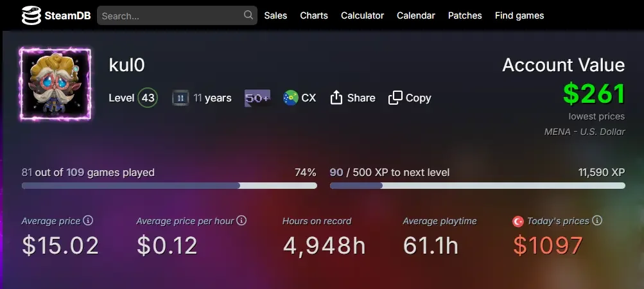Click info icon next to Average price
The width and height of the screenshot is (644, 289).
(88, 220)
